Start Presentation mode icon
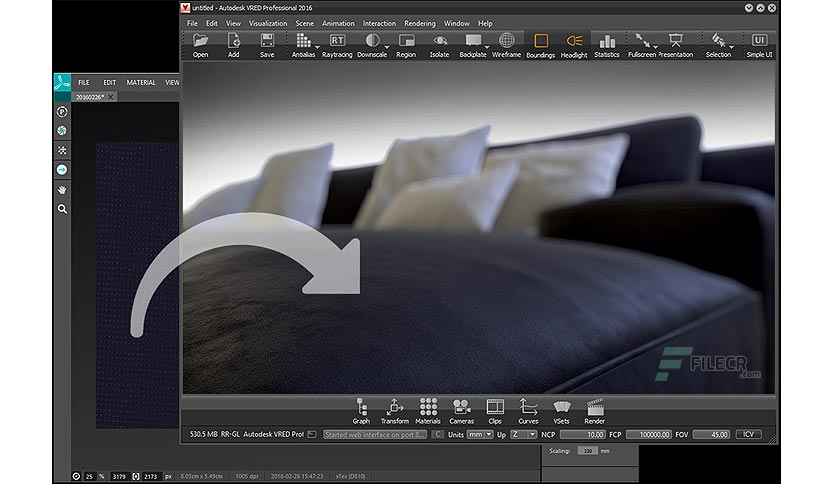 coord(676,41)
